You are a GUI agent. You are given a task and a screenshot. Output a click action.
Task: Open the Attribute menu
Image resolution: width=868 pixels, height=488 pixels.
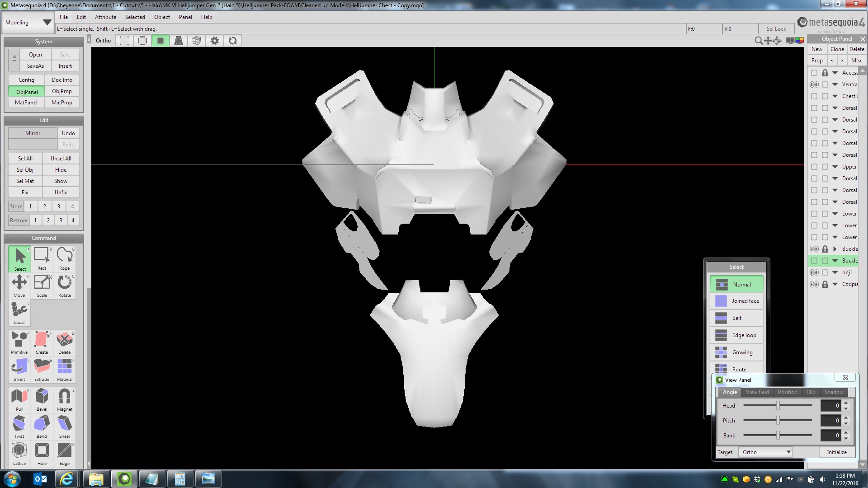click(105, 17)
